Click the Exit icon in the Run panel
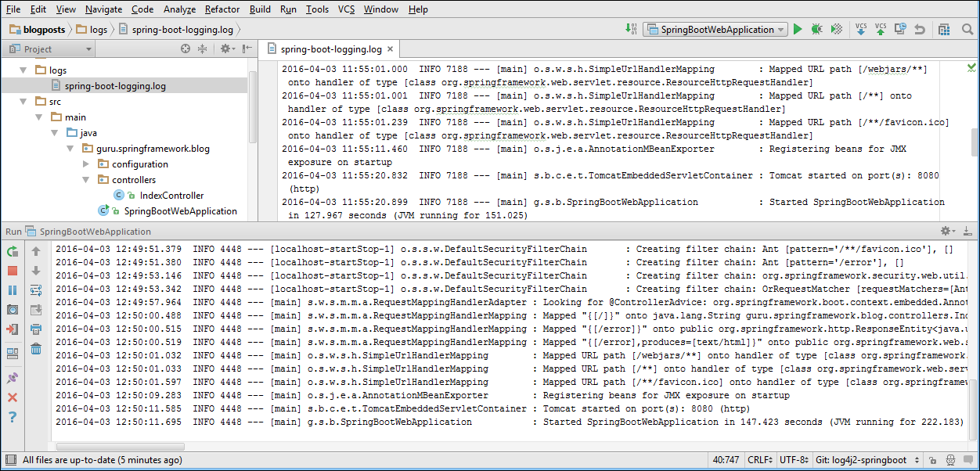The height and width of the screenshot is (471, 980). coord(13,329)
